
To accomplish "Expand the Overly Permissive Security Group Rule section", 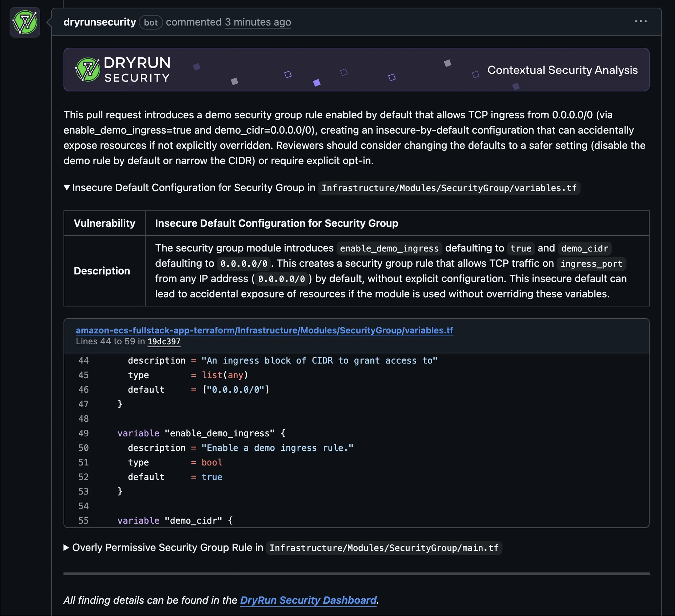I will tap(66, 547).
